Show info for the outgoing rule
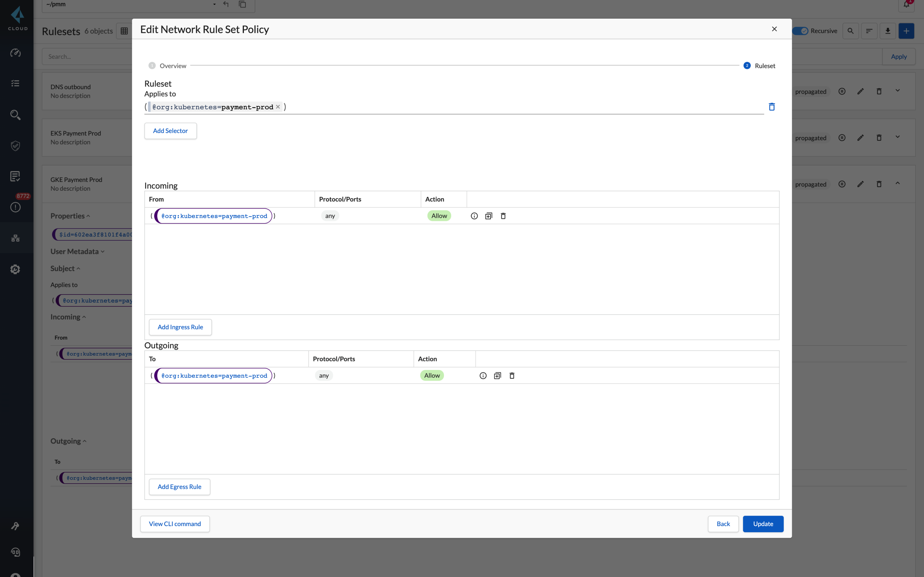This screenshot has height=577, width=924. 483,375
